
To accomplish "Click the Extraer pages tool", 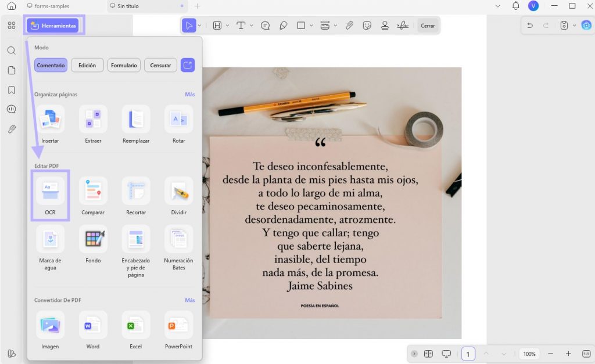I will [93, 124].
